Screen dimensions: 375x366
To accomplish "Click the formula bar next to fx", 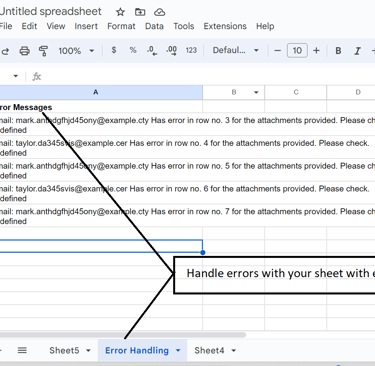I will pyautogui.click(x=210, y=76).
